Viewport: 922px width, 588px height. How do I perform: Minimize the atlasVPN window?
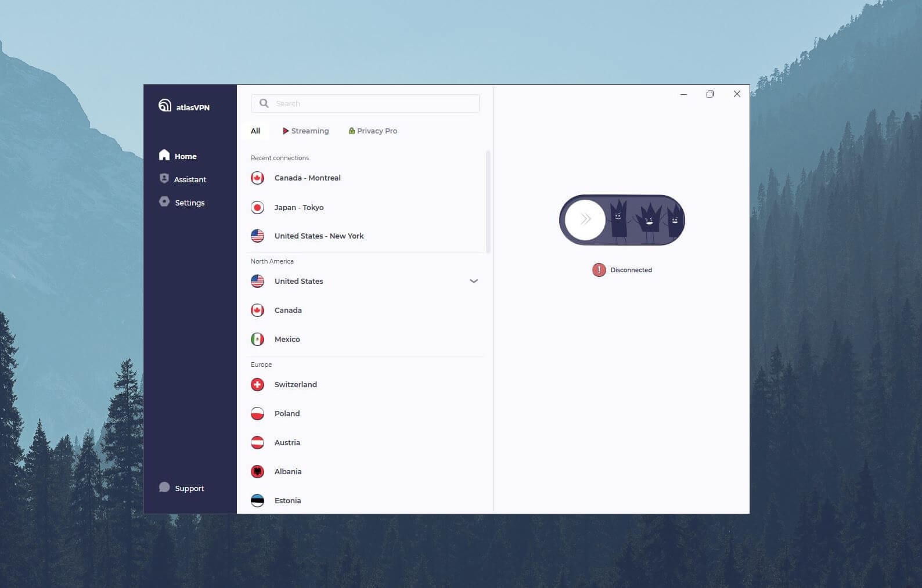click(x=684, y=94)
